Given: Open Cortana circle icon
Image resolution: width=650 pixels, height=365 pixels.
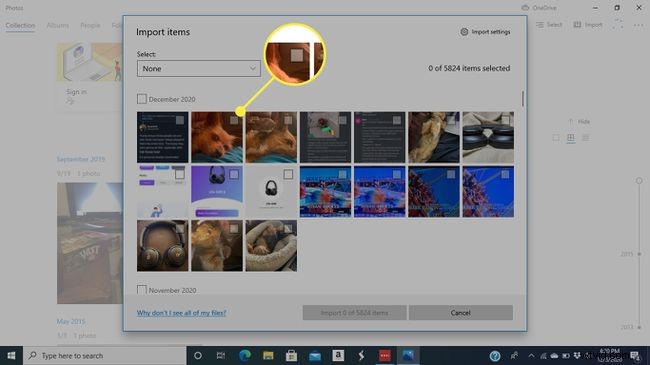Looking at the screenshot, I should tap(198, 355).
